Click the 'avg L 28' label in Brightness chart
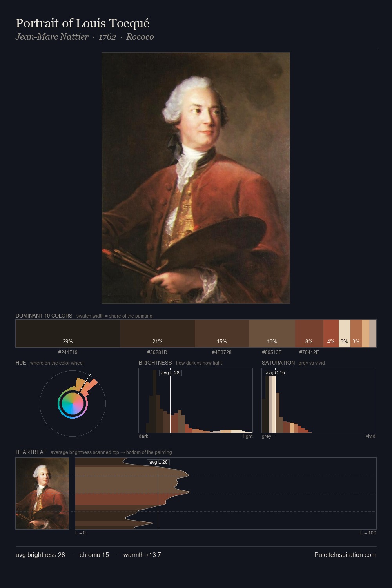 pos(170,373)
